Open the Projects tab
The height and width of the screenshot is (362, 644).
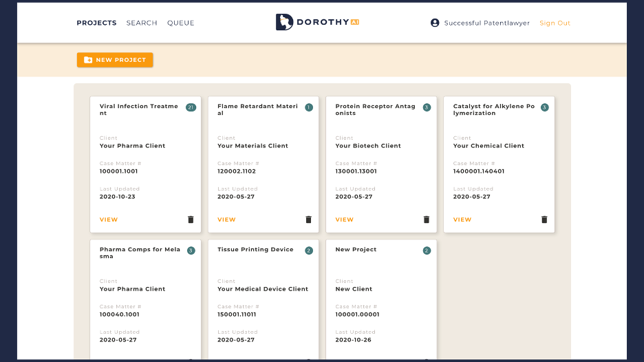tap(96, 23)
